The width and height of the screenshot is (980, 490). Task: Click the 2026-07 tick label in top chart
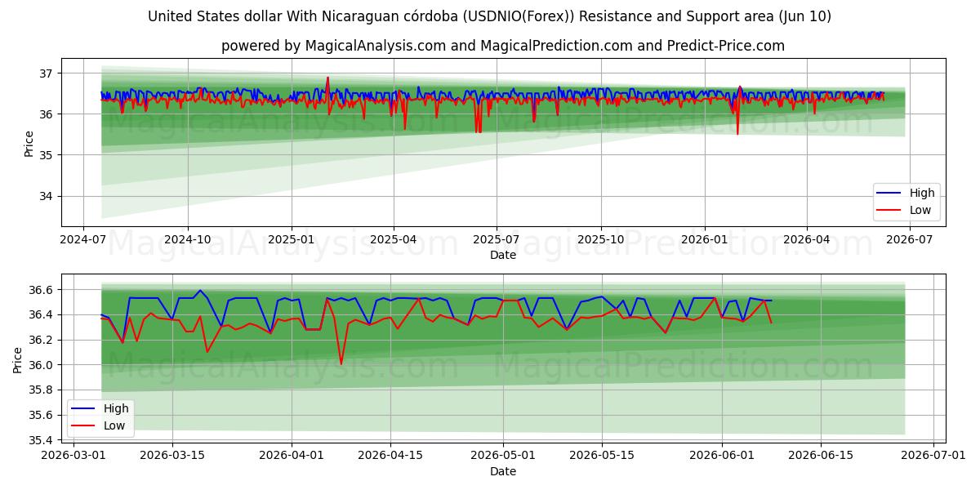point(910,239)
